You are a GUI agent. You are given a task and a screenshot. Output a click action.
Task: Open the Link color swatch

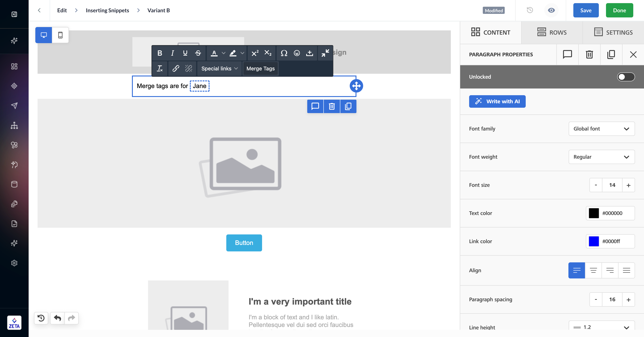click(593, 241)
